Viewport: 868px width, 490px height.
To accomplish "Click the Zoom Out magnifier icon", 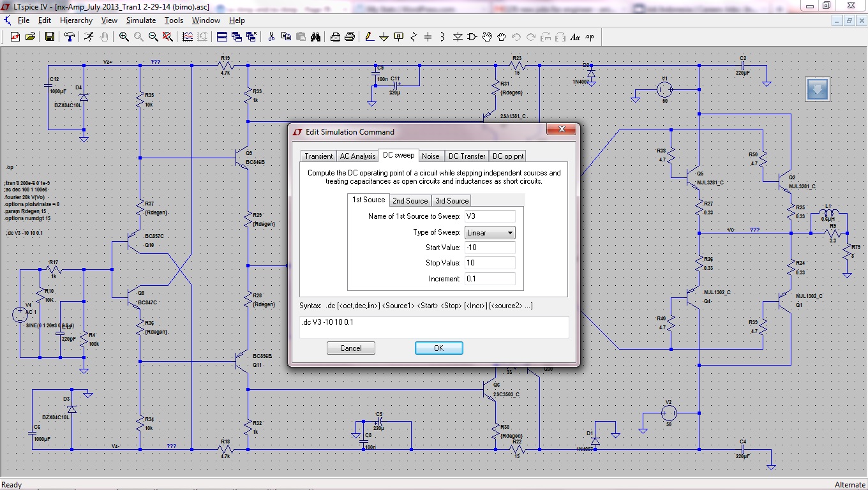I will click(153, 37).
